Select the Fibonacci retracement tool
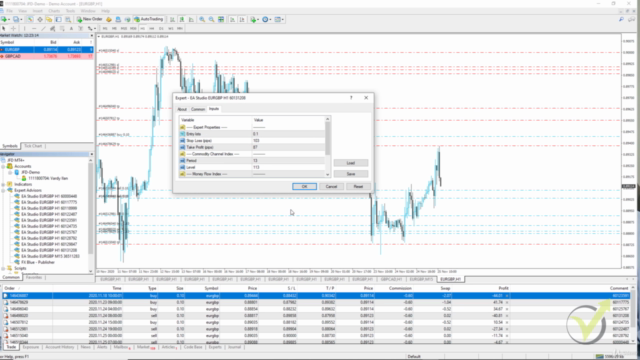The width and height of the screenshot is (640, 360). click(x=62, y=29)
